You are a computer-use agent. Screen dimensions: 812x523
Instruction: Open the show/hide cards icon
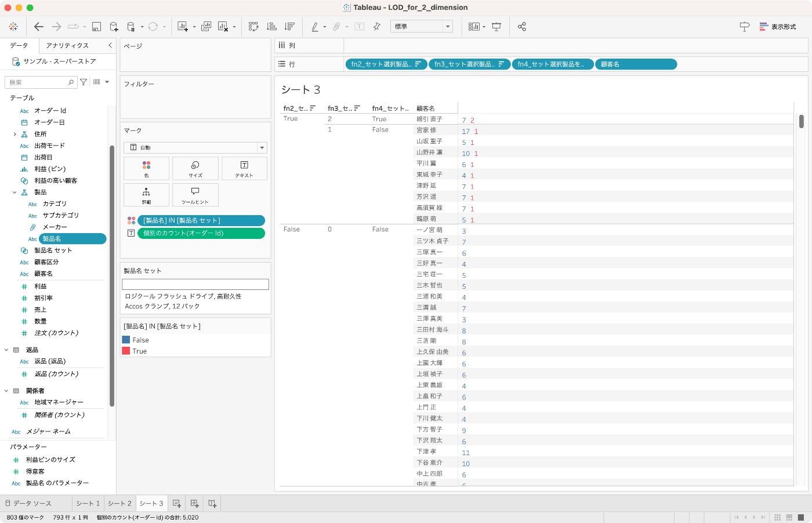(x=474, y=27)
